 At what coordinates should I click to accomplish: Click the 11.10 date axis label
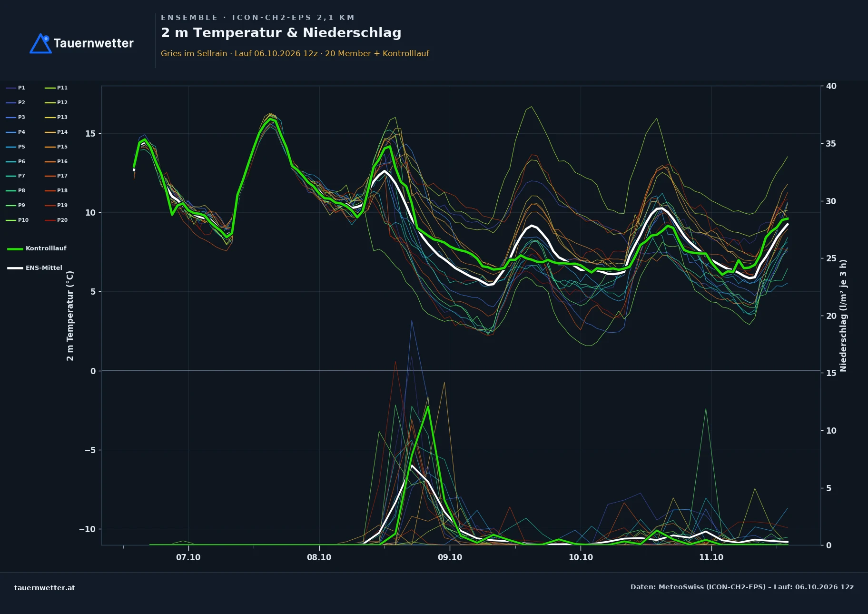coord(711,557)
